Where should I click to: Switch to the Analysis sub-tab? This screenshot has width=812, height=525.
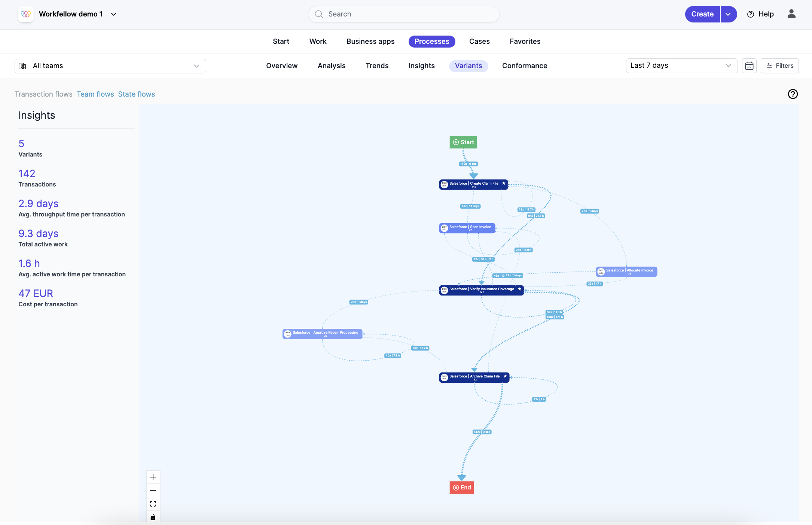pos(332,66)
